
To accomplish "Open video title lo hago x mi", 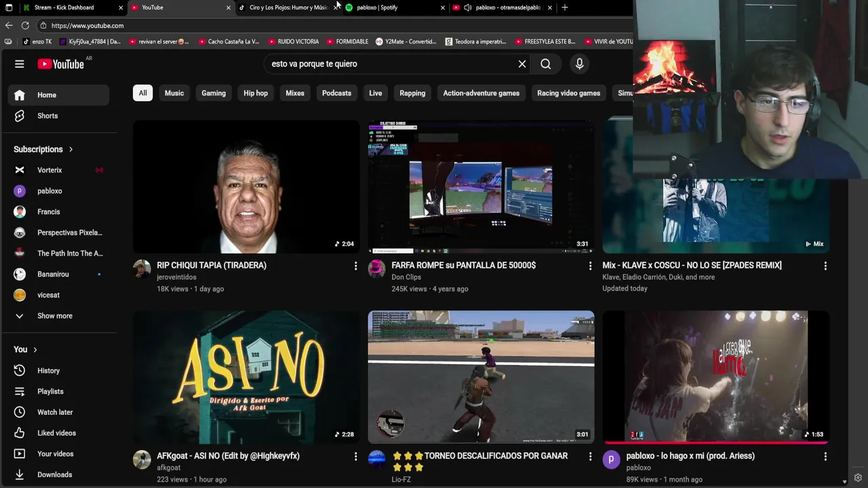I will click(x=690, y=456).
